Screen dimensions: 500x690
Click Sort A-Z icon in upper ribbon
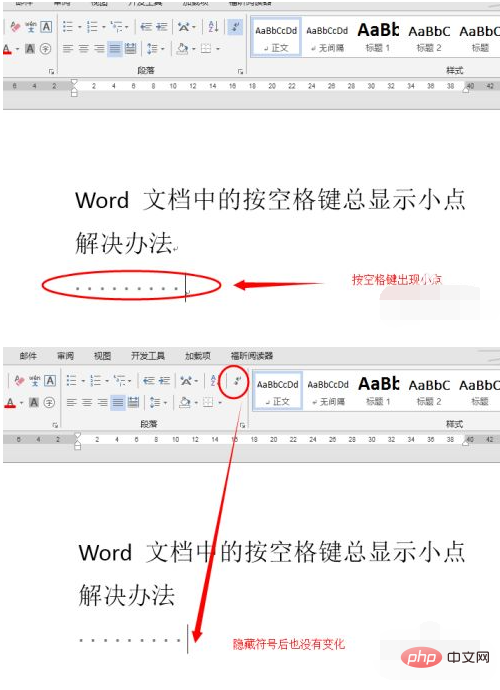tap(213, 27)
